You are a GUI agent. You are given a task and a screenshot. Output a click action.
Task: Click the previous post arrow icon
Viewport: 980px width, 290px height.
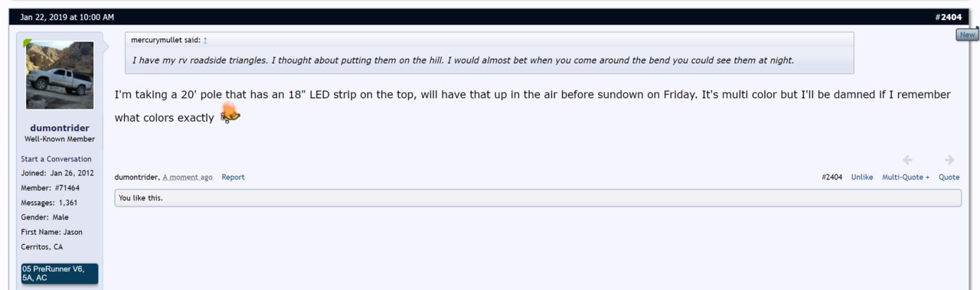[x=907, y=160]
